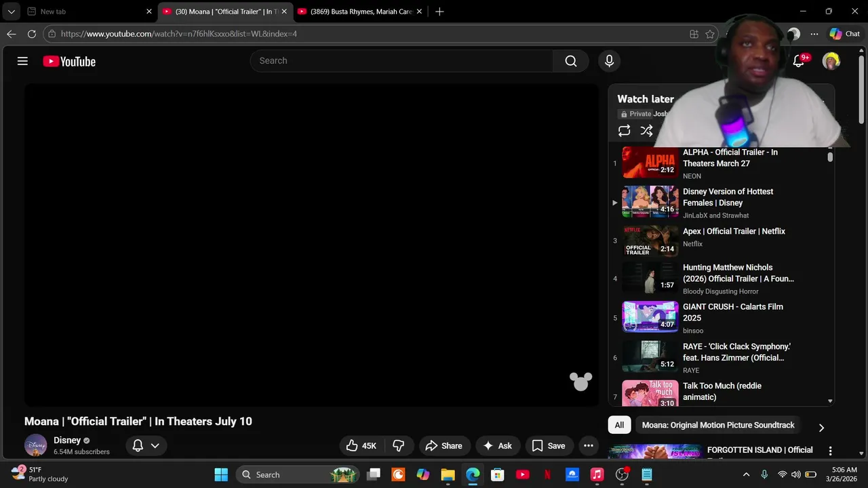The height and width of the screenshot is (488, 868).
Task: Open File Explorer from the taskbar
Action: 448,474
